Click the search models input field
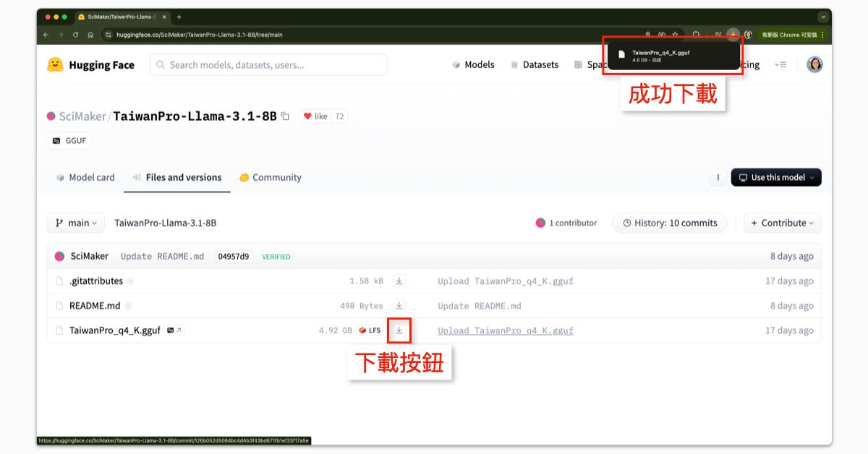Image resolution: width=868 pixels, height=454 pixels. [x=268, y=64]
